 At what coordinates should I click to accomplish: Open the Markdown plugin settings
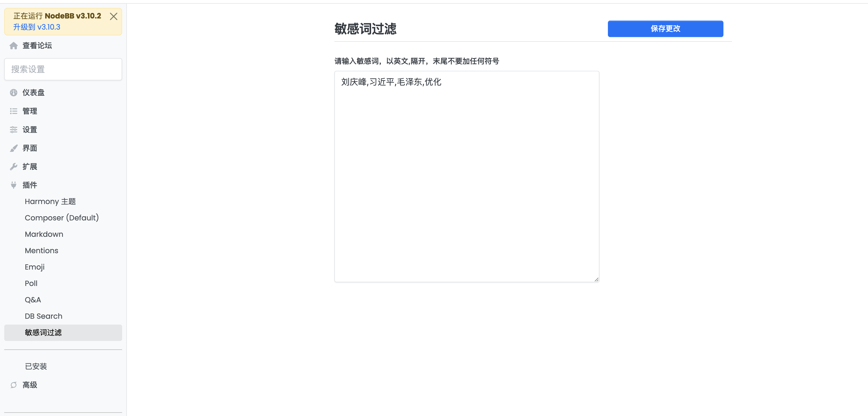click(44, 234)
